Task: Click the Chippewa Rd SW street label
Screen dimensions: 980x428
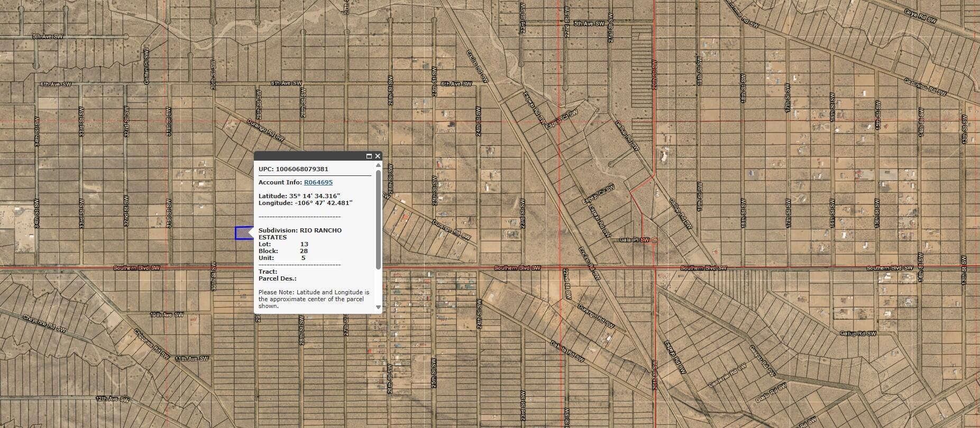Action: coord(151,345)
